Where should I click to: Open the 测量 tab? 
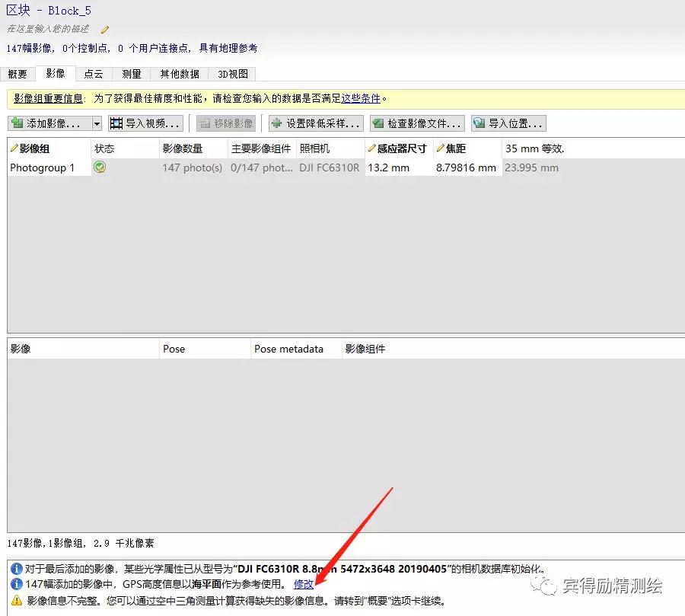[132, 74]
